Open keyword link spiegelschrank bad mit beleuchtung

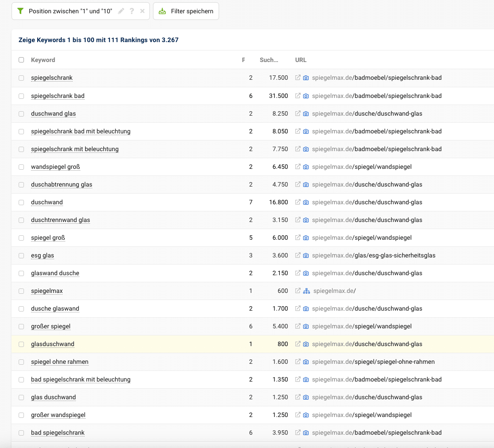pyautogui.click(x=81, y=131)
